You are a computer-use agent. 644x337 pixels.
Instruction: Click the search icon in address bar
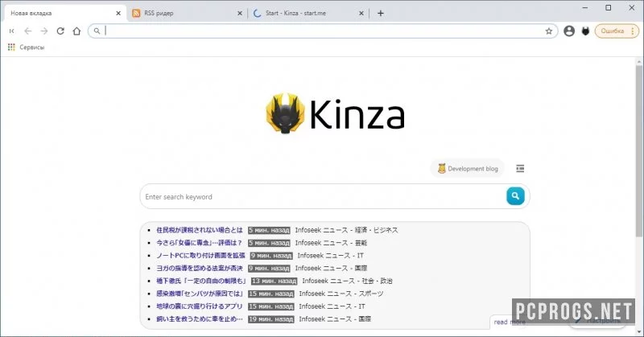click(x=97, y=31)
